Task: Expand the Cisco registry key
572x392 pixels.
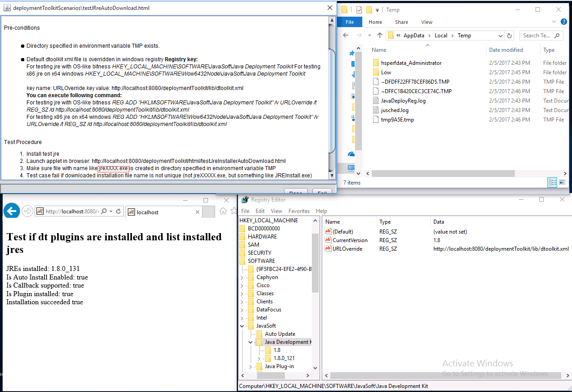Action: [x=243, y=285]
